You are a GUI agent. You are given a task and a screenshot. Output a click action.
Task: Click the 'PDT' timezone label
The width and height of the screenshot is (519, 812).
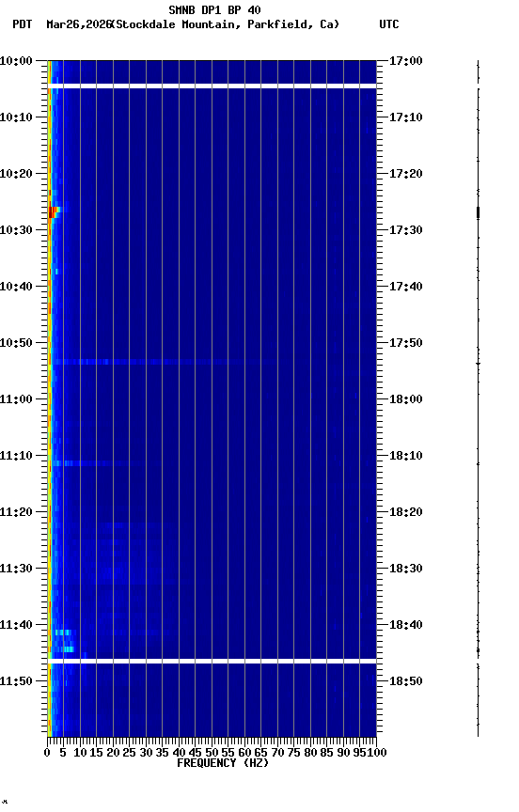[x=23, y=24]
